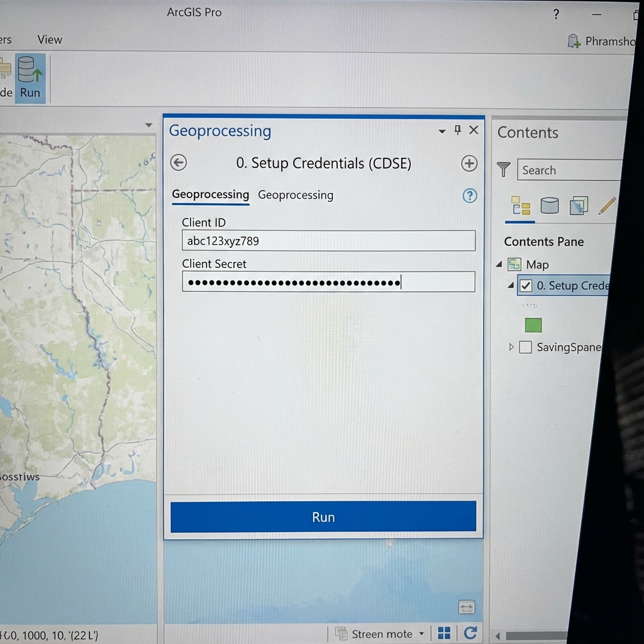The image size is (644, 644).
Task: Click the refresh icon in status bar
Action: [470, 633]
